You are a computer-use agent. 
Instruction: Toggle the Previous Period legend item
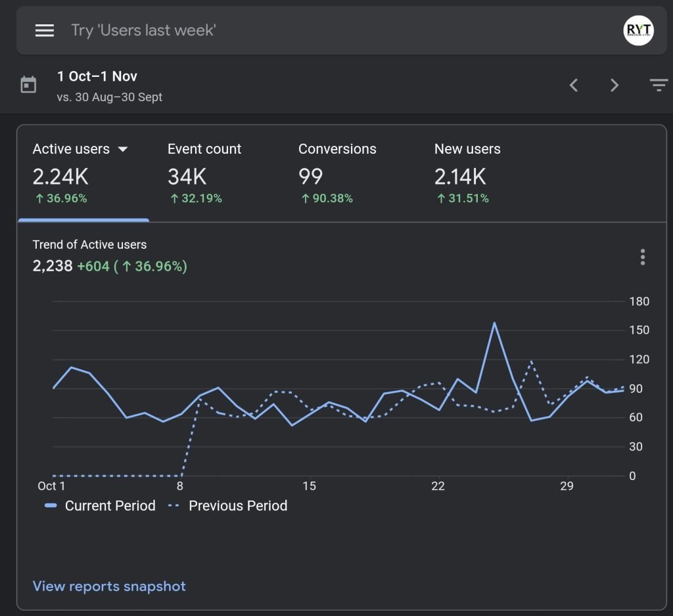pos(228,506)
